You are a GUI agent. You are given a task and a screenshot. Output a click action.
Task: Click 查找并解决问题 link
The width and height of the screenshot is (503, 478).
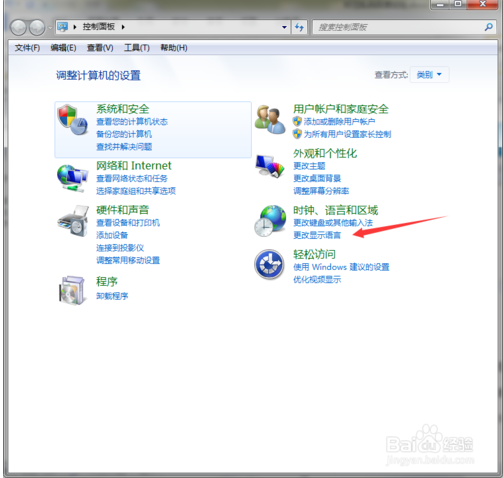coord(124,147)
